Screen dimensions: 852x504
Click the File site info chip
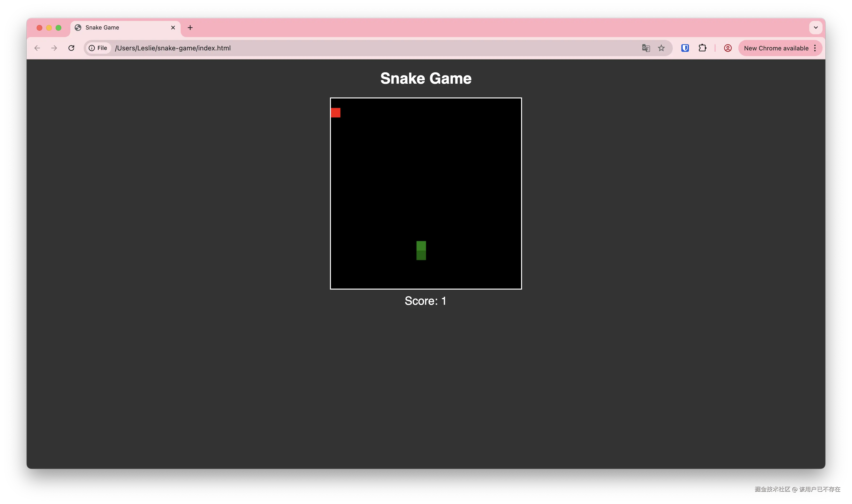pyautogui.click(x=98, y=48)
